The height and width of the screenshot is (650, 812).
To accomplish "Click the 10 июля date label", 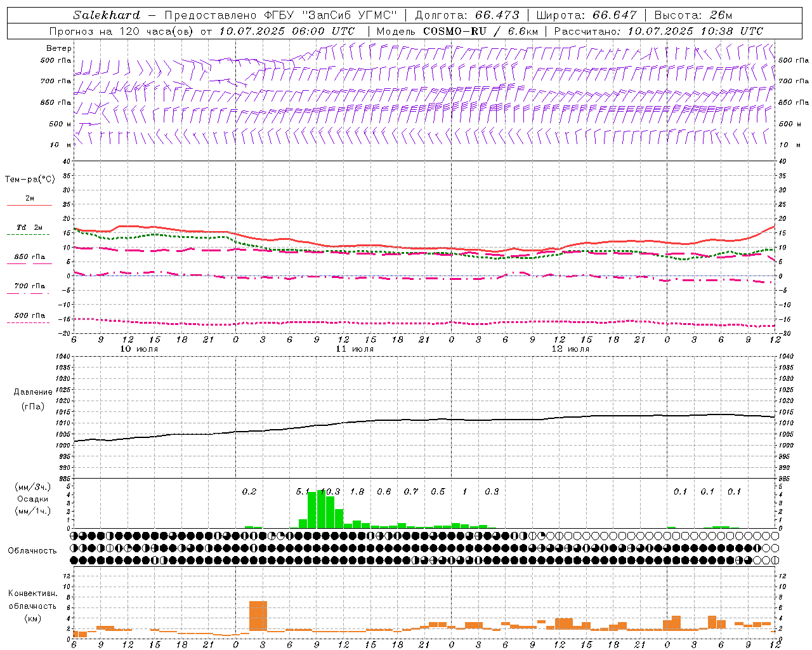I will (140, 349).
